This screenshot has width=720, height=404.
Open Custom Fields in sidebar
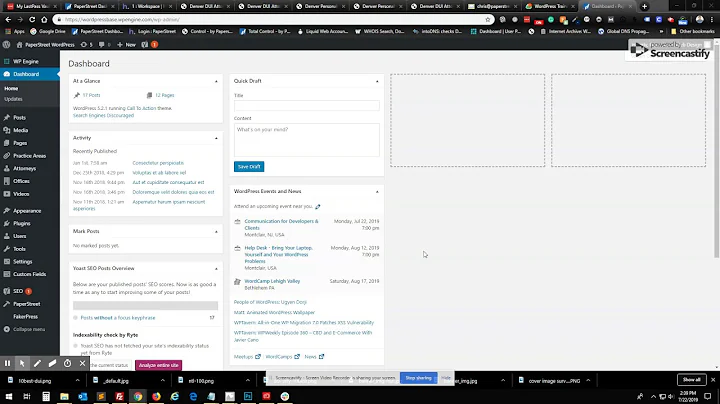(x=29, y=274)
